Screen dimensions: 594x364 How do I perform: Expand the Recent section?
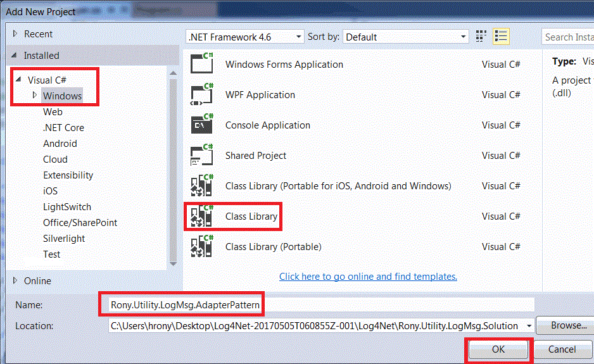[x=15, y=34]
